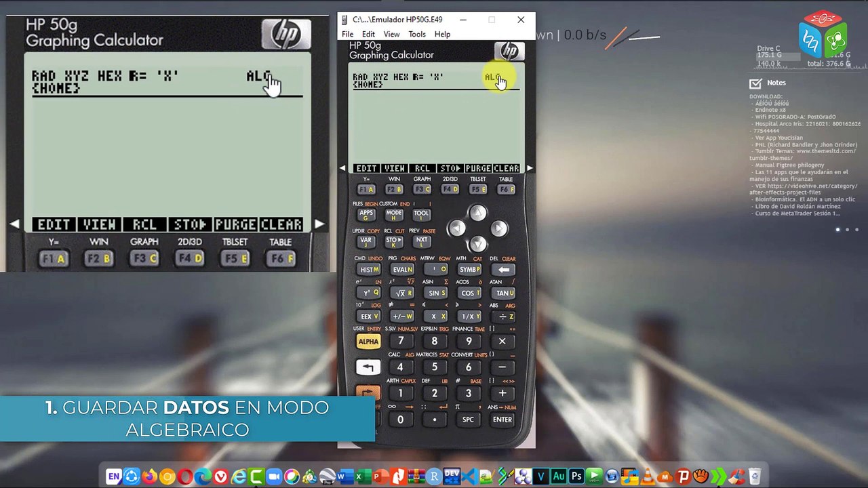Click the F1 A key in emulator window
868x488 pixels.
(366, 190)
